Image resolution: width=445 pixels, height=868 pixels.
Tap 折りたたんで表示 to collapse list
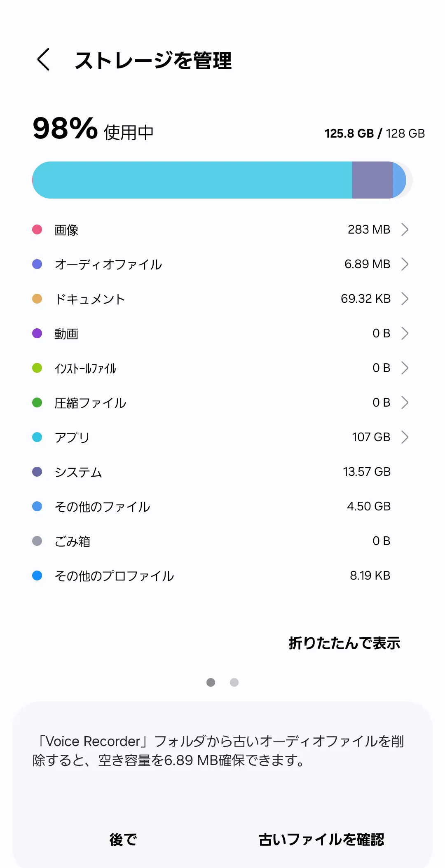pyautogui.click(x=344, y=643)
